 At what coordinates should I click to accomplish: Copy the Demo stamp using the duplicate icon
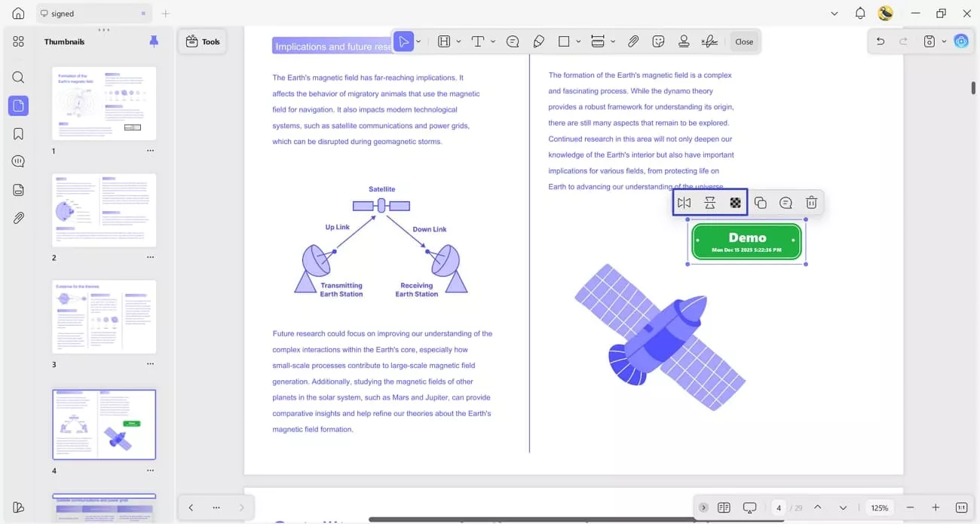point(761,202)
